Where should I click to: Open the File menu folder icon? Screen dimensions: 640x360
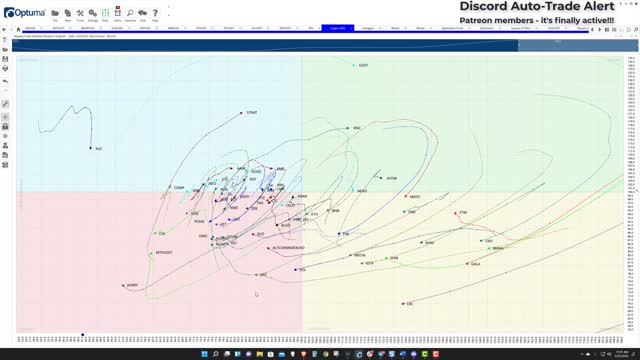(x=55, y=13)
